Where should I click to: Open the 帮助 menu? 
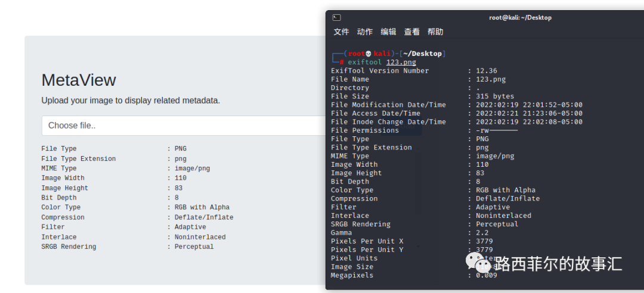click(435, 32)
